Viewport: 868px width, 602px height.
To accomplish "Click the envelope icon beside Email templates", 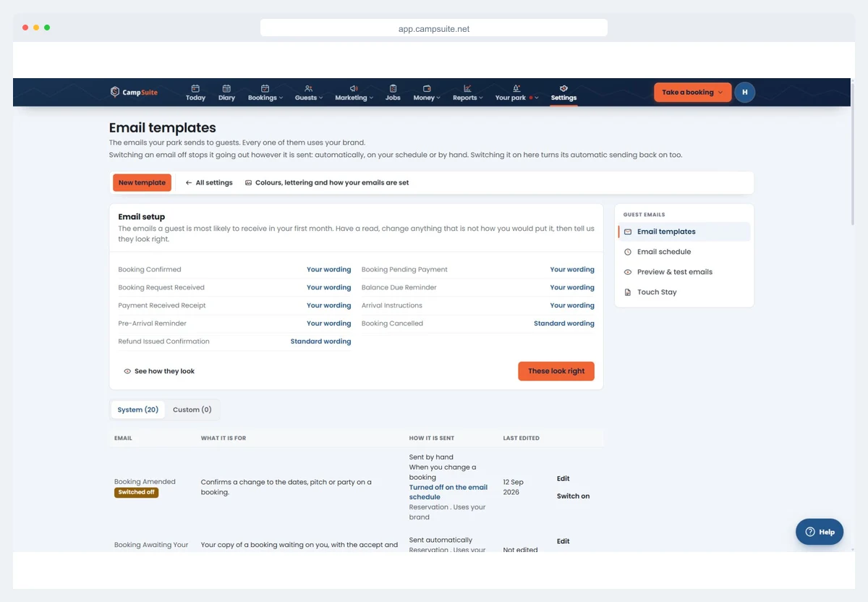I will pos(628,232).
